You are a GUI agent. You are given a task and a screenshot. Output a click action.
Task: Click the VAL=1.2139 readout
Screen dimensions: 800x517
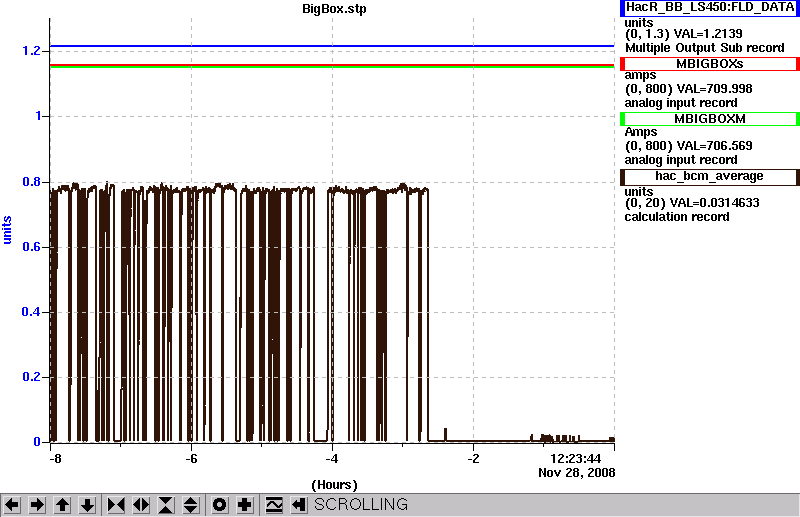coord(708,34)
